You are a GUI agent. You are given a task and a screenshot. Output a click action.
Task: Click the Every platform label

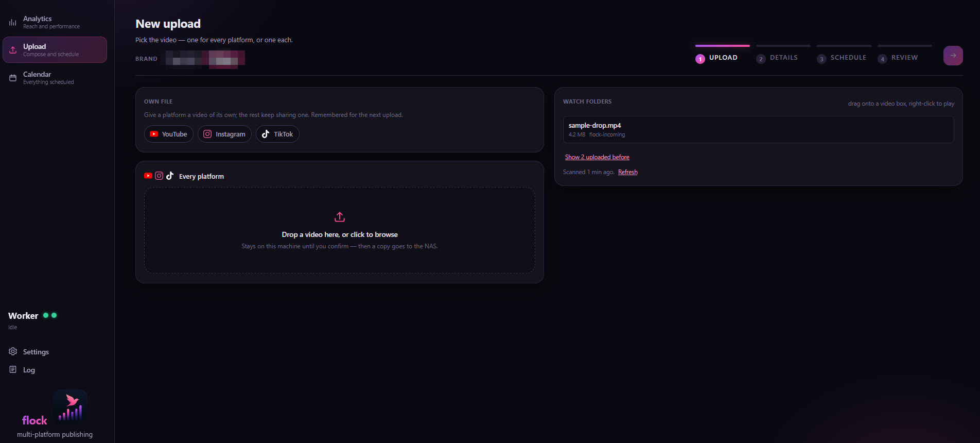coord(201,176)
